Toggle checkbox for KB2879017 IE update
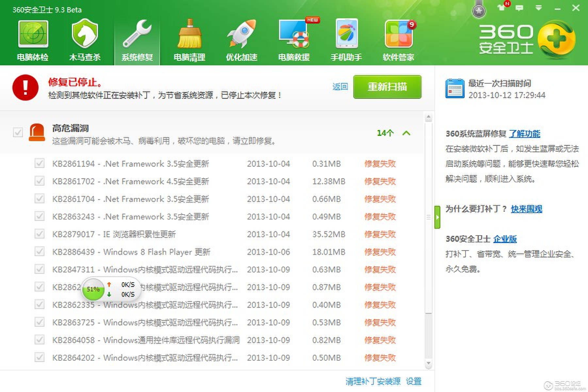Screen dimensions: 588x392 (x=40, y=234)
